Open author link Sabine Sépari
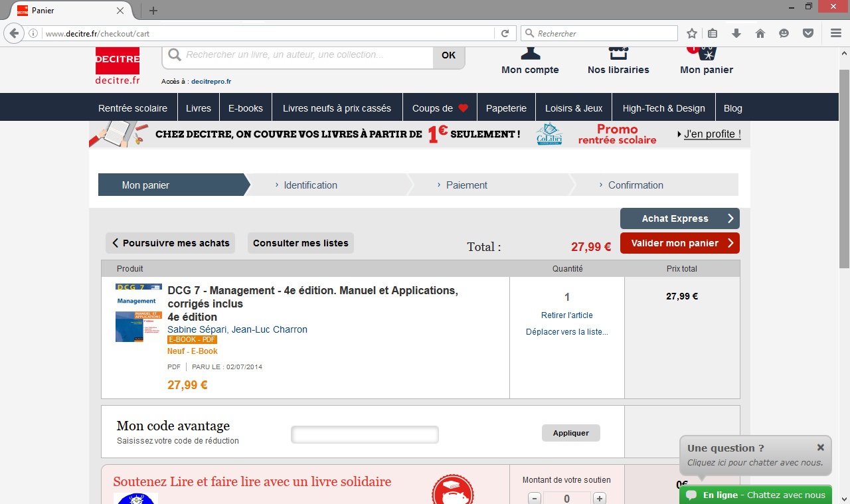Screen dimensions: 850x504 click(197, 329)
